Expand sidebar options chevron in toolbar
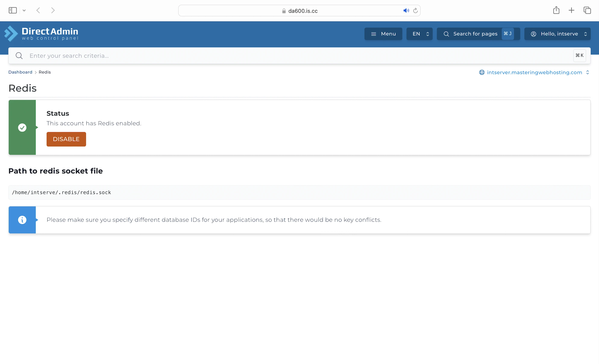The image size is (599, 364). click(24, 10)
